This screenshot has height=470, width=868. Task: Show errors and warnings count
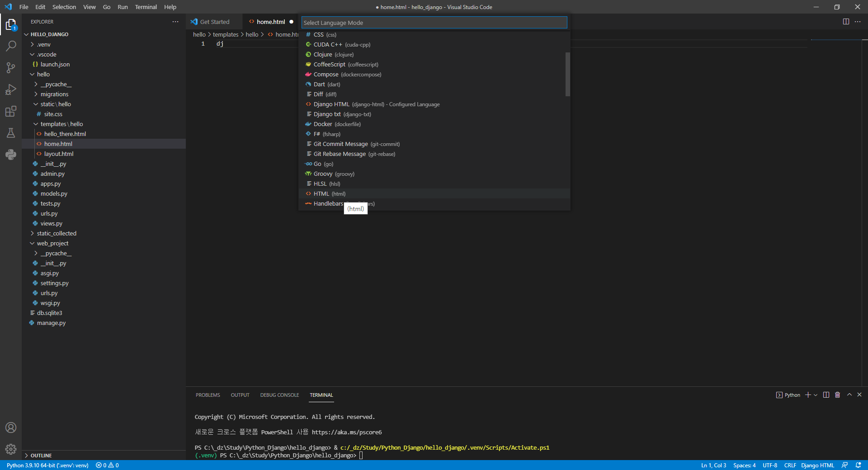[107, 465]
